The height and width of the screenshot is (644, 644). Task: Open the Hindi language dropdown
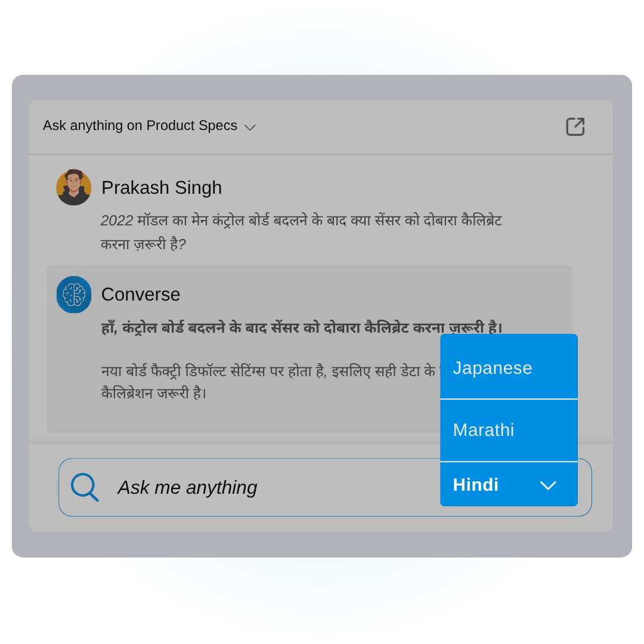(x=509, y=485)
